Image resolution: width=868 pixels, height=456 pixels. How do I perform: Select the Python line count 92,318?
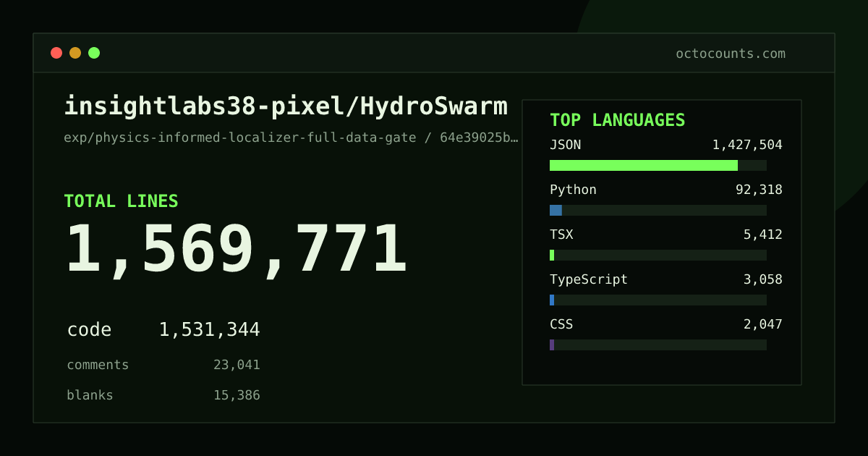(x=759, y=190)
